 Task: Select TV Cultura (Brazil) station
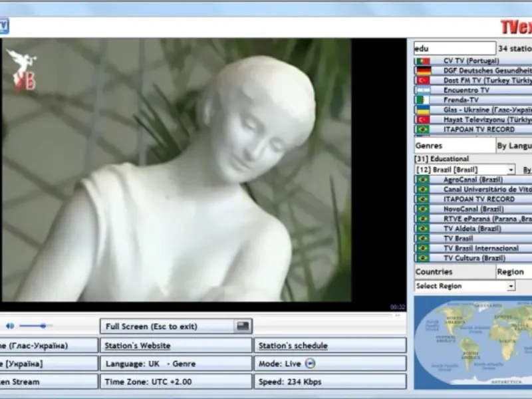pos(475,258)
